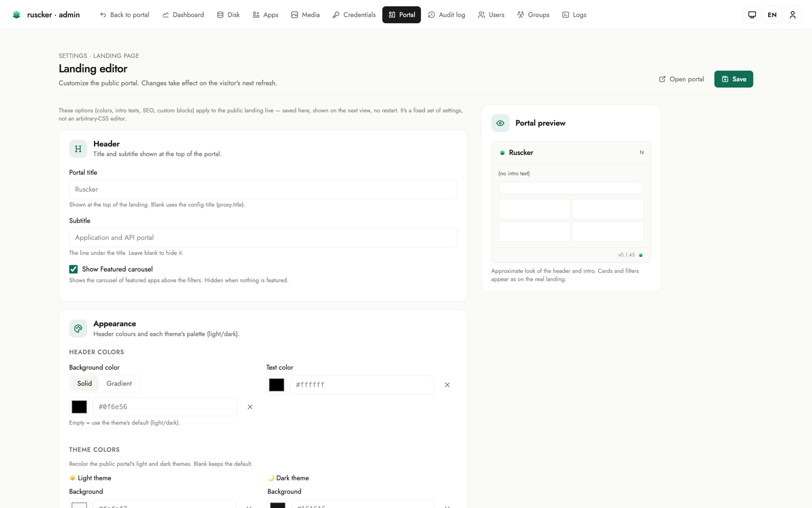
Task: Click the Landing editor heading
Action: [x=93, y=69]
